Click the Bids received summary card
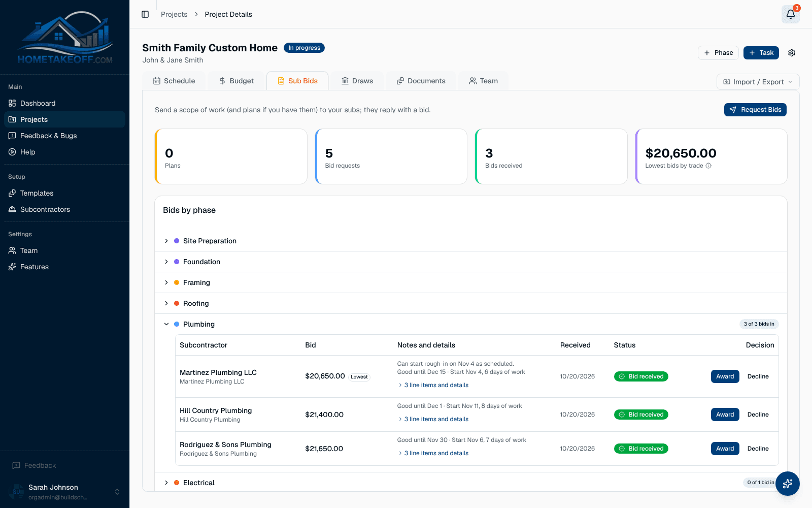812x508 pixels. [551, 156]
